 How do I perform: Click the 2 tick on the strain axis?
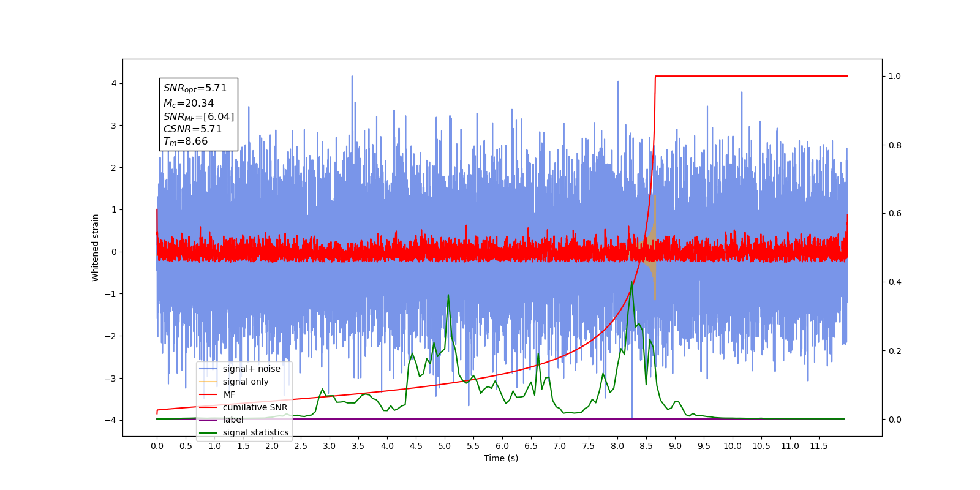point(114,168)
